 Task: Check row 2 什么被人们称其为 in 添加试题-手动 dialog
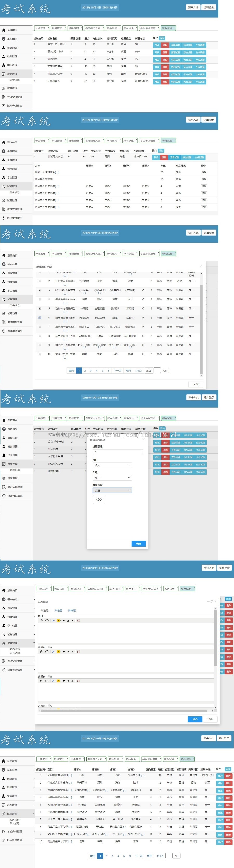coord(40,281)
